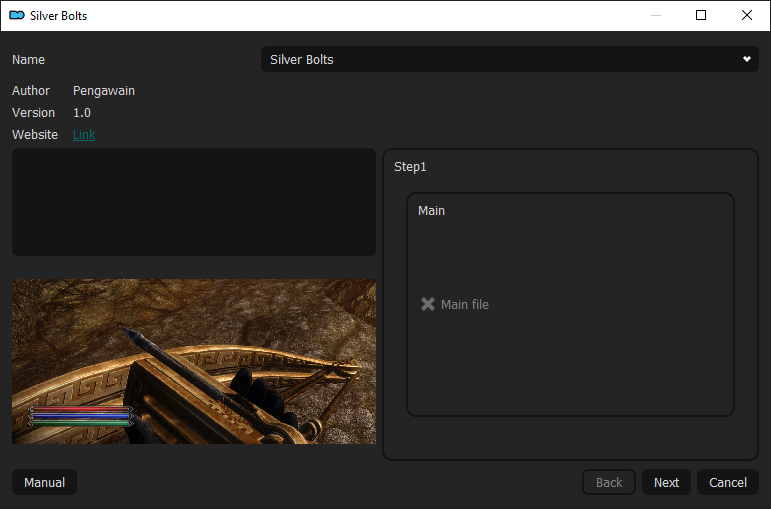771x509 pixels.
Task: Click the Author label
Action: 31,90
